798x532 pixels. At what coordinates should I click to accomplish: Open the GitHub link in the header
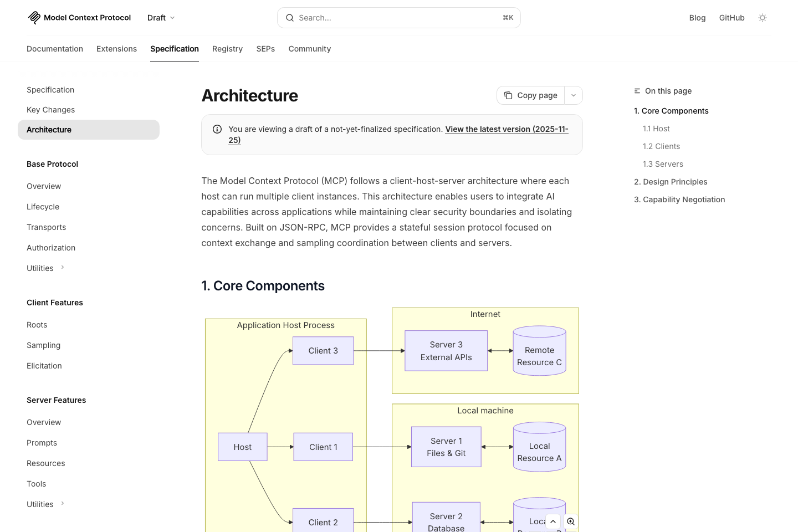731,17
